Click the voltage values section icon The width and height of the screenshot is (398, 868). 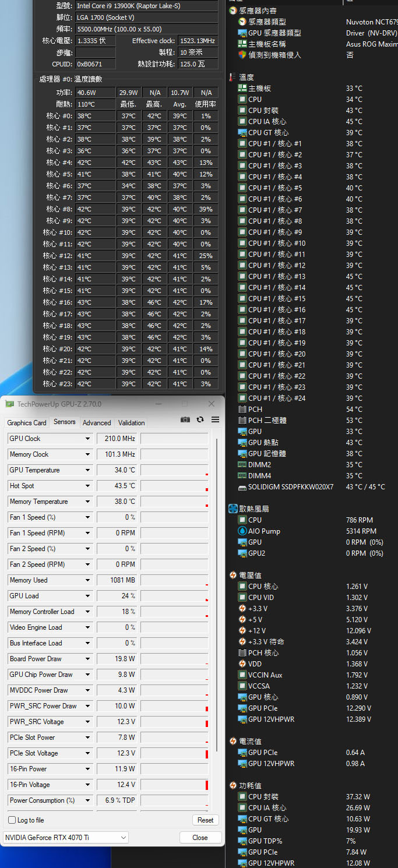click(x=233, y=575)
